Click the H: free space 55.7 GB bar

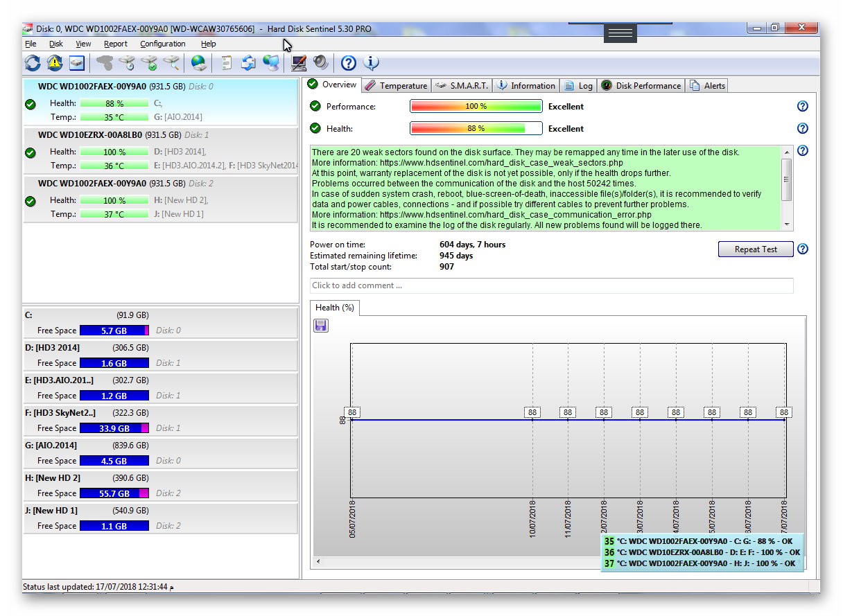click(114, 493)
